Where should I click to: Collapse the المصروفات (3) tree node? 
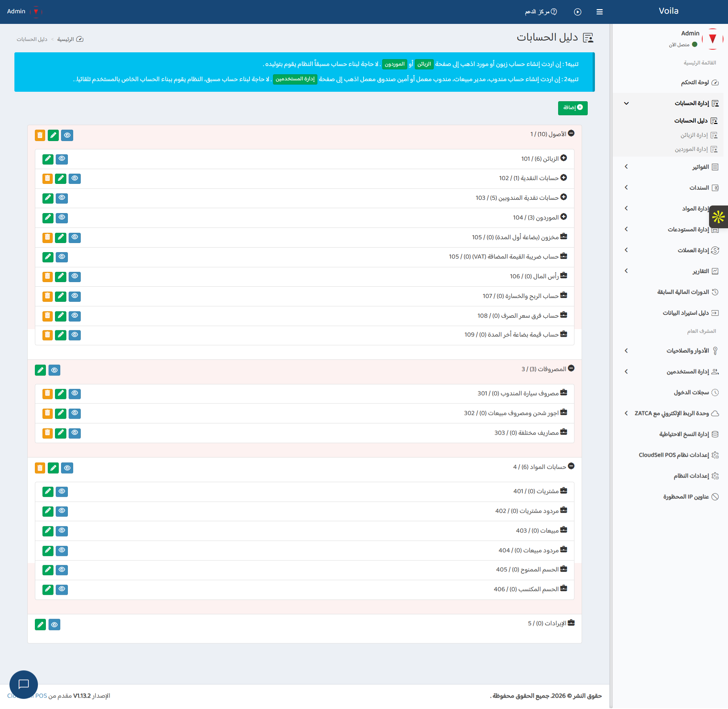pyautogui.click(x=571, y=368)
